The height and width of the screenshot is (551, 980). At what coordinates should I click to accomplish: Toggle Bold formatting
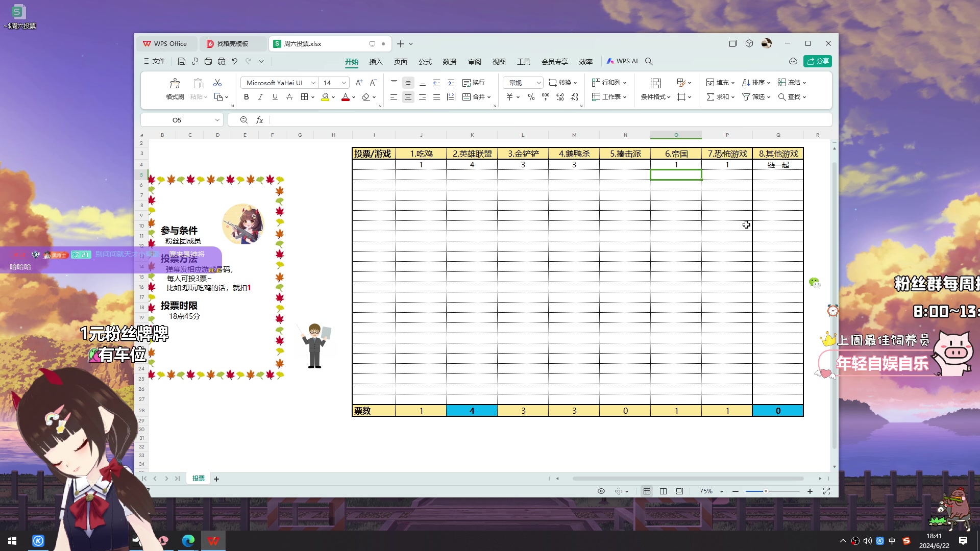pos(247,97)
